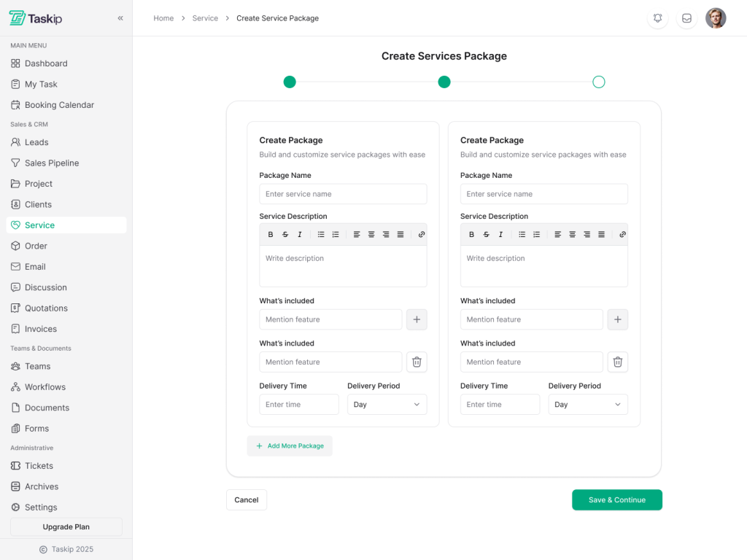Go to Invoices in the sidebar menu
Image resolution: width=747 pixels, height=560 pixels.
point(41,329)
